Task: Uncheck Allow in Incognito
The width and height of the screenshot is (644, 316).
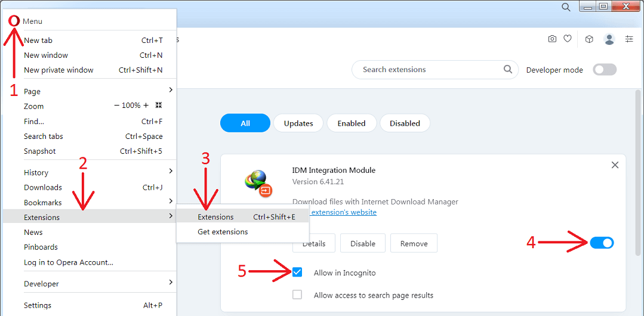Action: pyautogui.click(x=297, y=272)
